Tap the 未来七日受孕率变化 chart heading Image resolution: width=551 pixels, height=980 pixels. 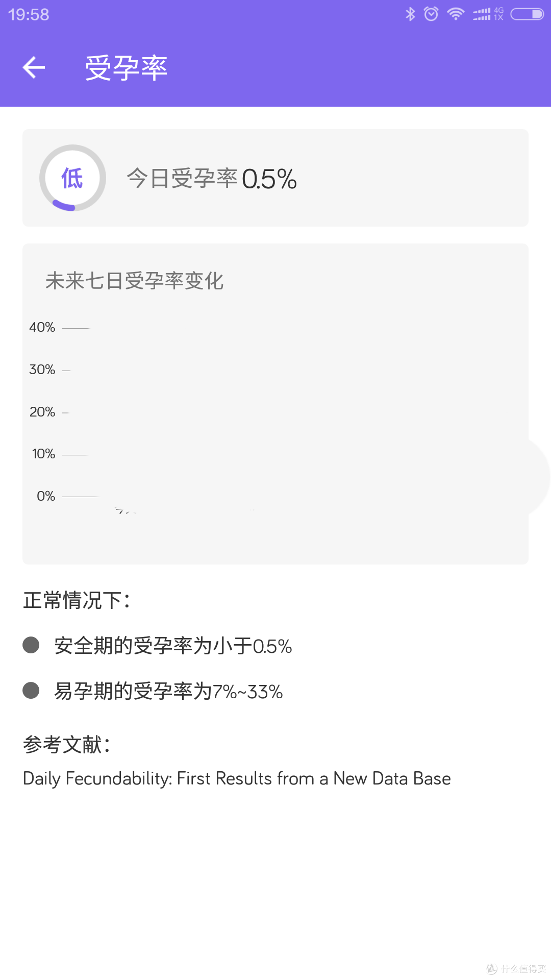click(x=135, y=280)
